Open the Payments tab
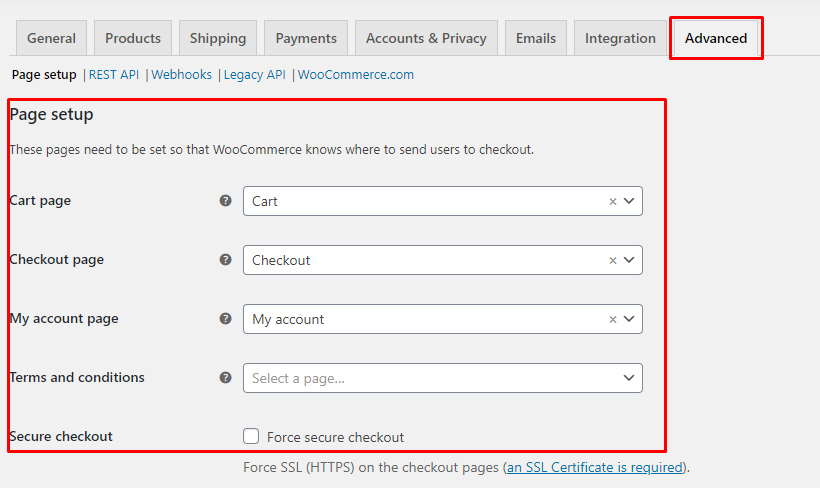This screenshot has width=820, height=488. [306, 38]
